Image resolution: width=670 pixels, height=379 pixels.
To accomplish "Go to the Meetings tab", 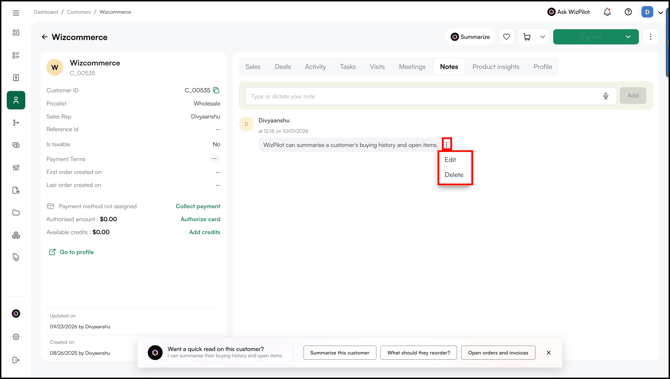I will coord(412,67).
